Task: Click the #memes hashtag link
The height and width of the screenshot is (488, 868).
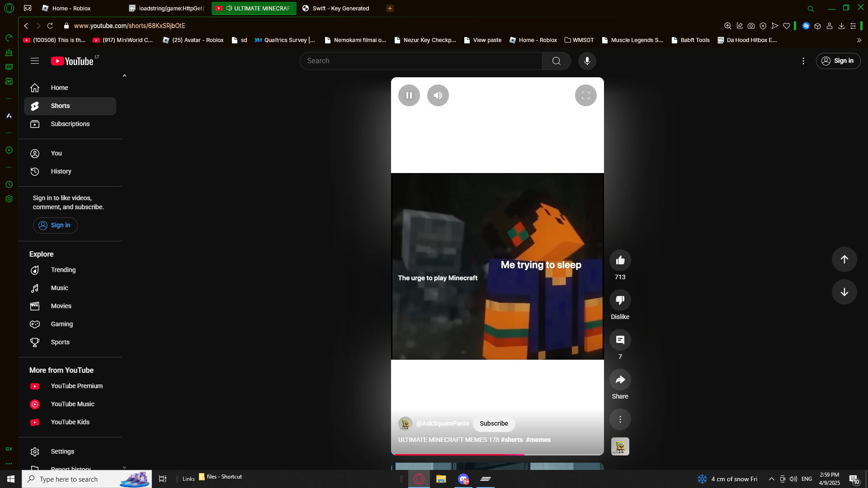Action: (538, 440)
